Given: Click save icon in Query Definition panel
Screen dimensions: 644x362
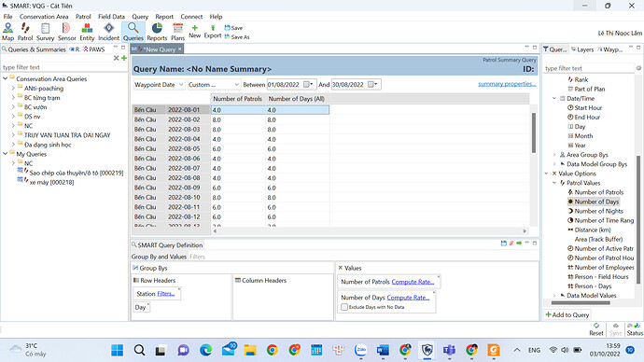Looking at the screenshot, I should point(504,244).
